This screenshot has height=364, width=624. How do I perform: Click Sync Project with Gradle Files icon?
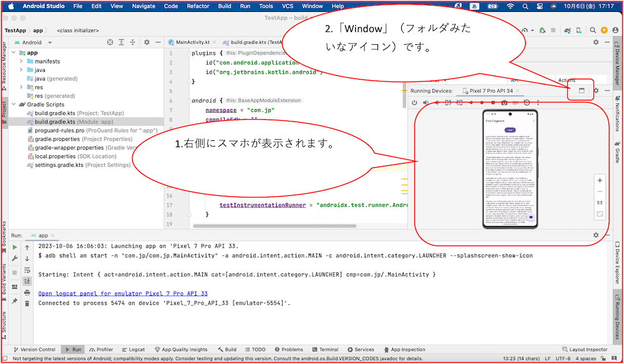coord(568,30)
